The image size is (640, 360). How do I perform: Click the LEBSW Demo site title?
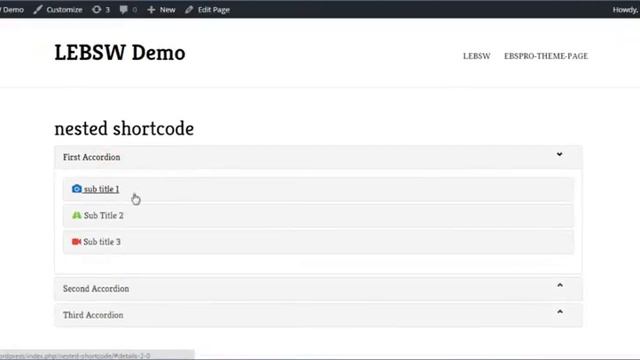(x=120, y=53)
